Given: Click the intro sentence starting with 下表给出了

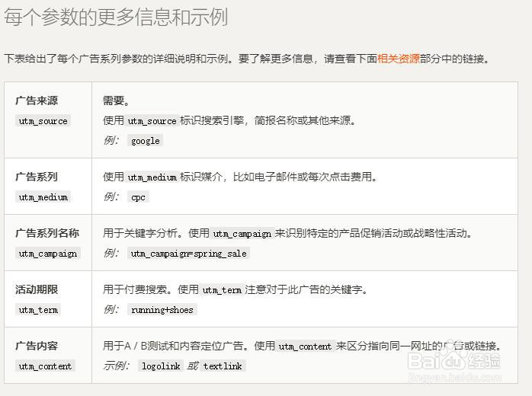Looking at the screenshot, I should tap(248, 59).
